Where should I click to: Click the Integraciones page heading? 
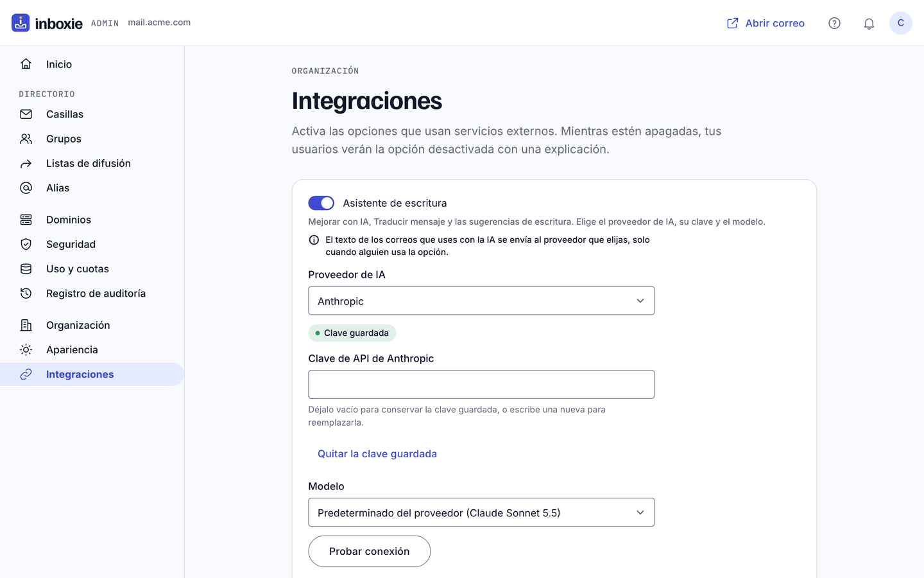tap(367, 101)
